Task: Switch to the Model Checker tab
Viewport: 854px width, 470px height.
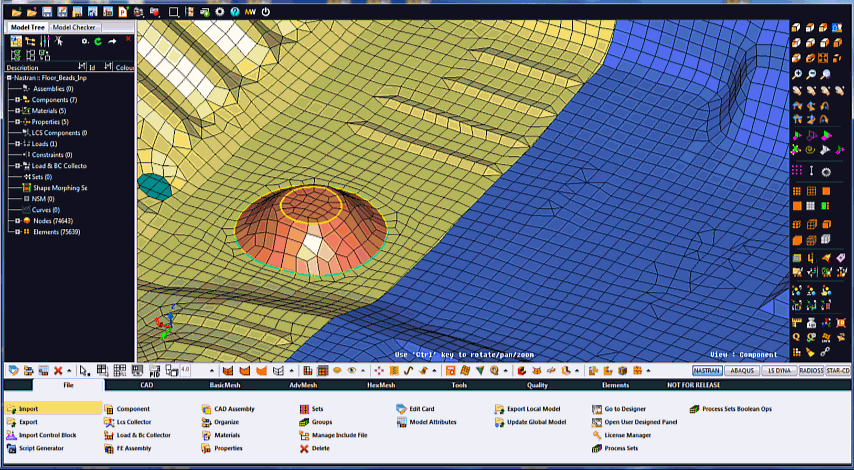Action: pyautogui.click(x=74, y=27)
